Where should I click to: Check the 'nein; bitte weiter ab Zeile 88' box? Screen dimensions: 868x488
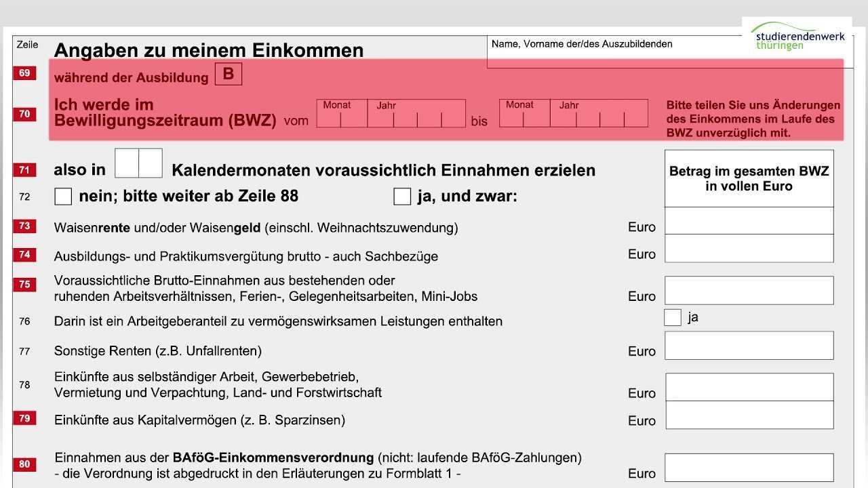tap(63, 197)
